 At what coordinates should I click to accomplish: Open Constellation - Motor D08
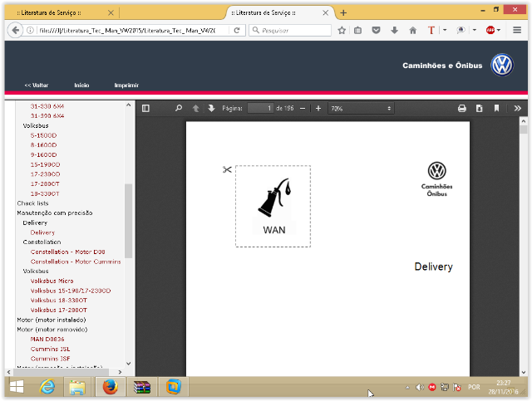[x=67, y=252]
